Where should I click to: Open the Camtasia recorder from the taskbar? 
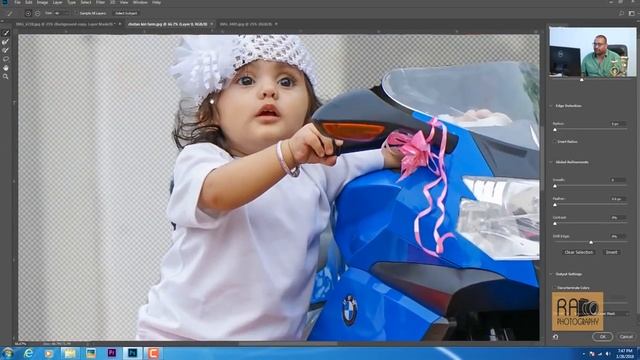pyautogui.click(x=153, y=353)
